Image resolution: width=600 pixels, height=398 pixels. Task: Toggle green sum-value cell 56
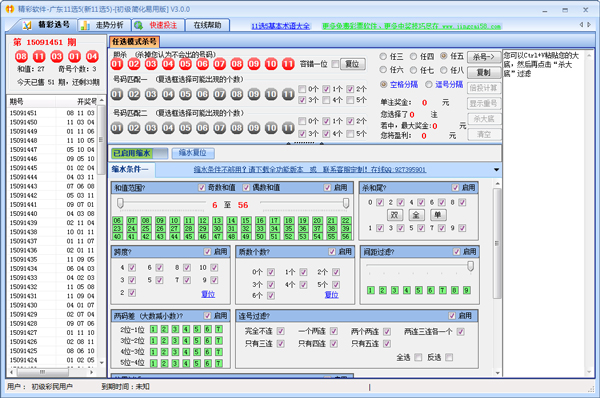pos(346,237)
